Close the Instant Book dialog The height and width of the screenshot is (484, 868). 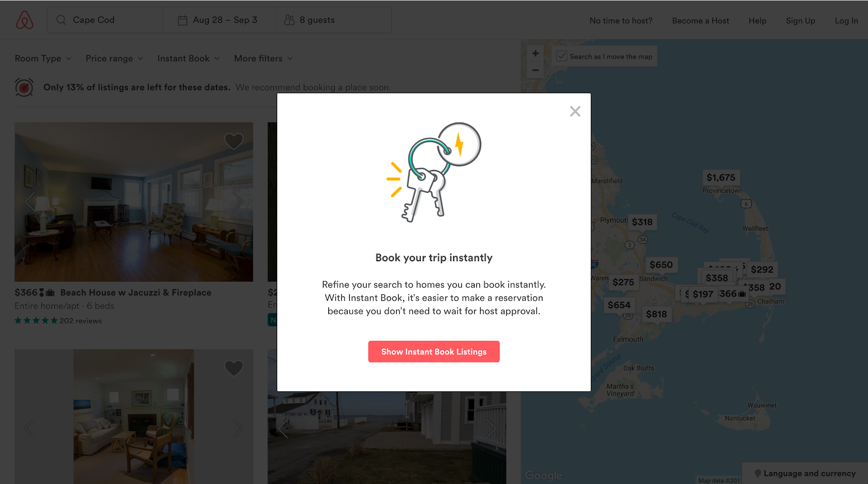tap(575, 111)
